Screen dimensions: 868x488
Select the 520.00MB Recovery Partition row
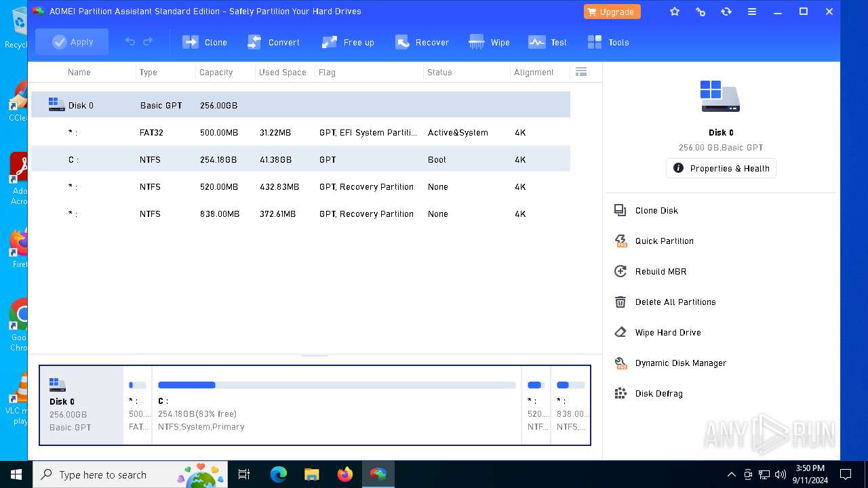point(300,186)
